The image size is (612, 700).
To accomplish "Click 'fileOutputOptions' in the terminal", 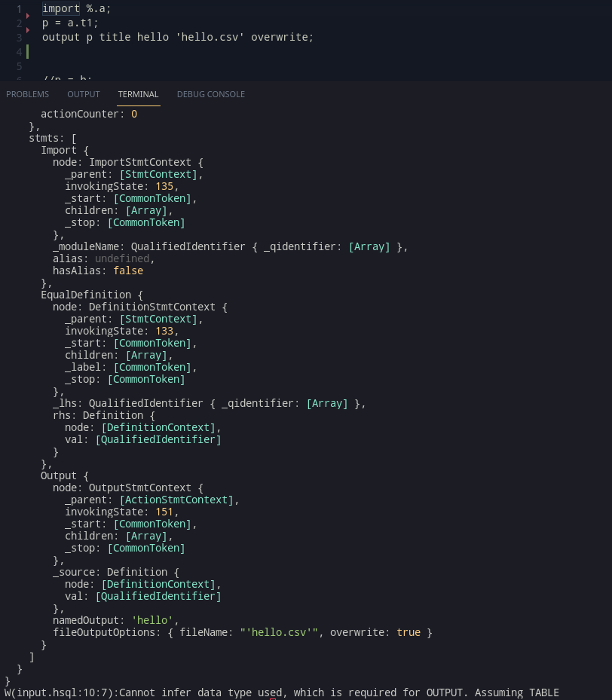I will tap(103, 633).
